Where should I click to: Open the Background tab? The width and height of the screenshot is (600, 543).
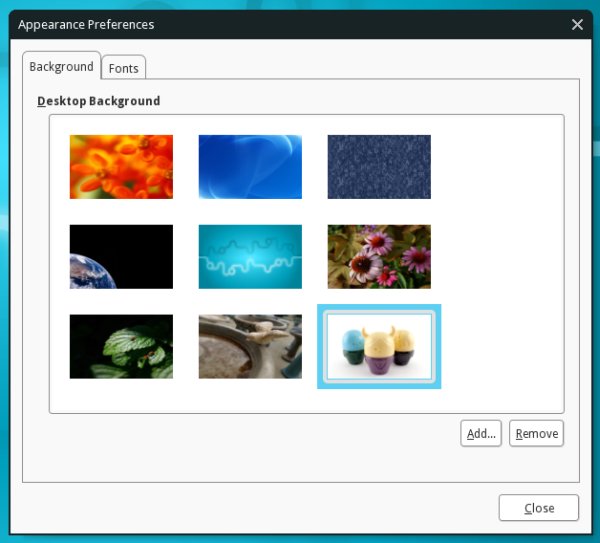point(62,66)
